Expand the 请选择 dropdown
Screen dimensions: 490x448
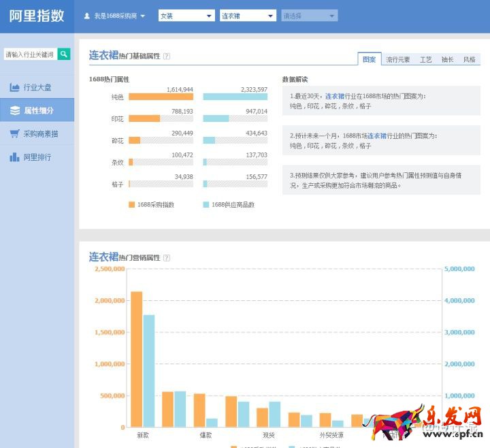pos(331,16)
